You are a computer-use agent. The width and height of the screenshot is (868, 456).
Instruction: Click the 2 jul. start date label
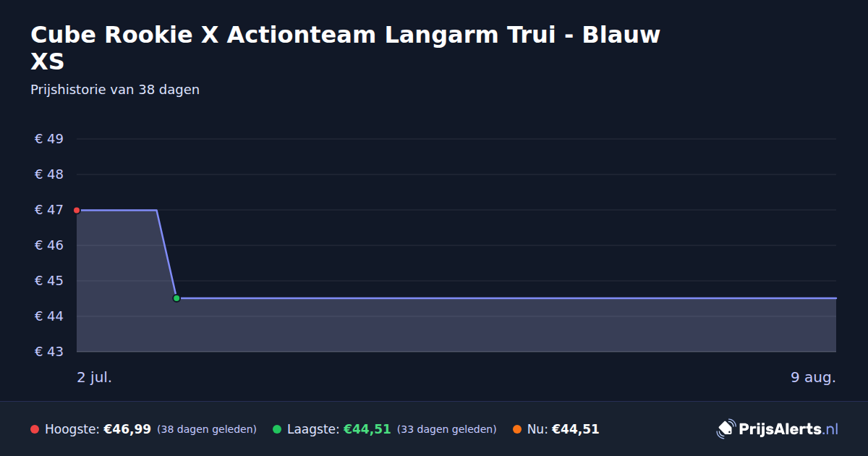point(95,377)
